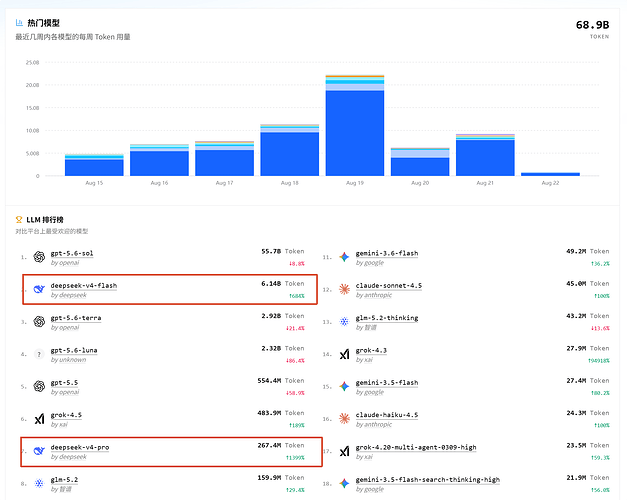The width and height of the screenshot is (627, 500).
Task: Open the gemini-3.5-flash-search-thinking-high model link
Action: click(428, 480)
